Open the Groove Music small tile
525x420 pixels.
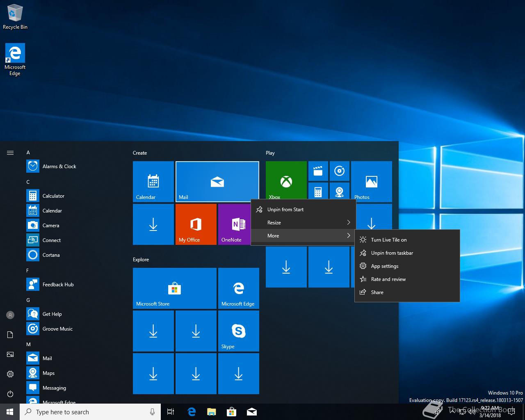340,171
